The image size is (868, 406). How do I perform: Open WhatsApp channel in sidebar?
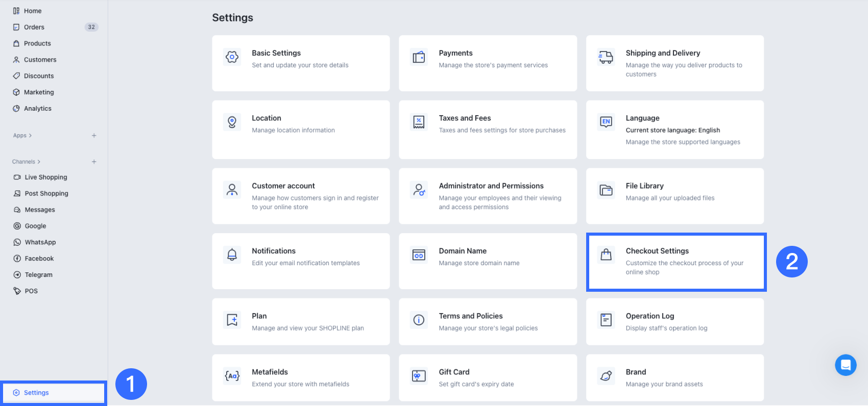click(x=40, y=242)
